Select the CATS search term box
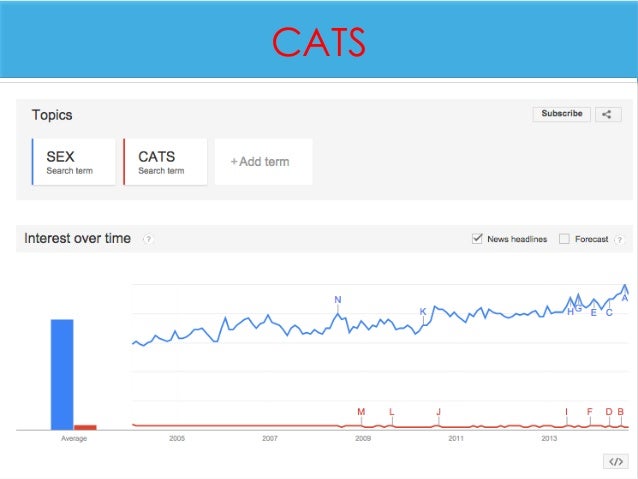The height and width of the screenshot is (479, 638). click(x=165, y=162)
